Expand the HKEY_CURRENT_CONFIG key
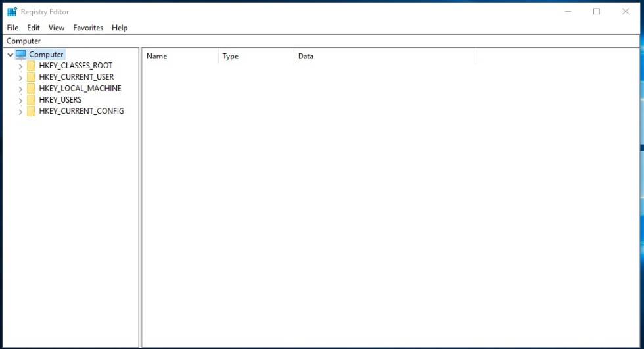Viewport: 644px width, 349px height. click(x=20, y=112)
